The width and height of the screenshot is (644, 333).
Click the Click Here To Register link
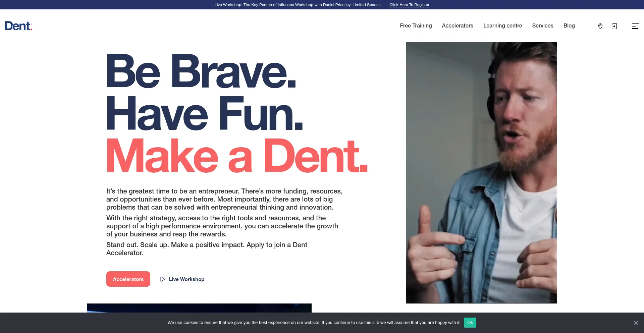point(409,5)
